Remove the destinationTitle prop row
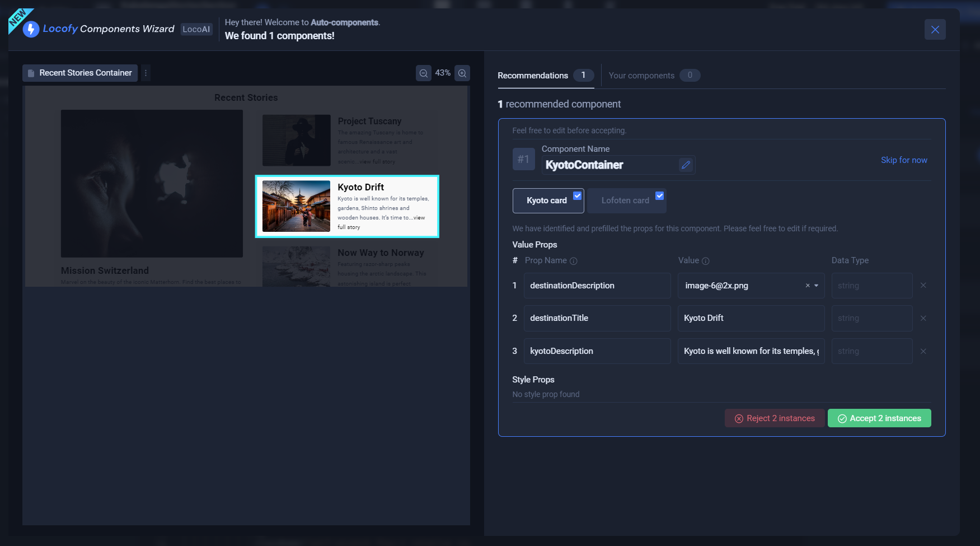Viewport: 980px width, 546px height. click(x=923, y=318)
